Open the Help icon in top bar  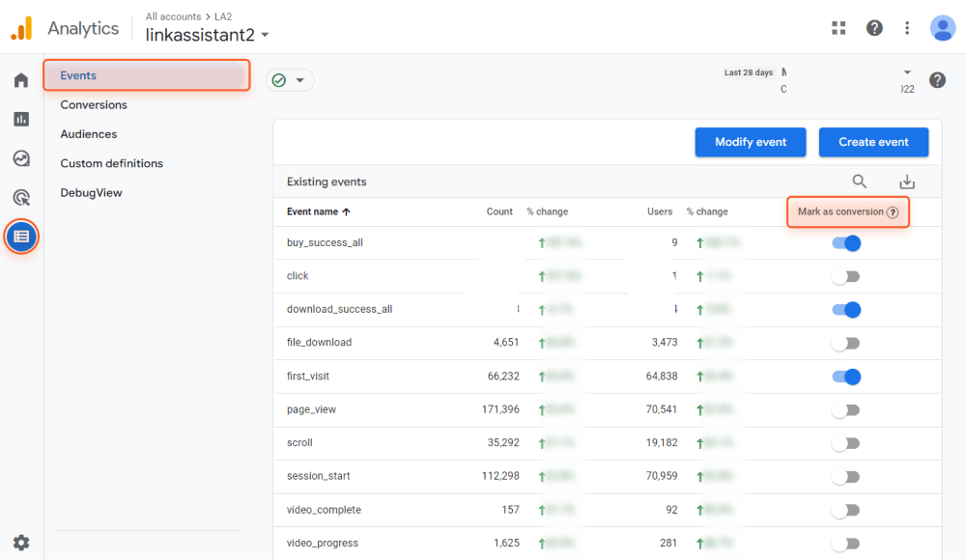pos(874,28)
